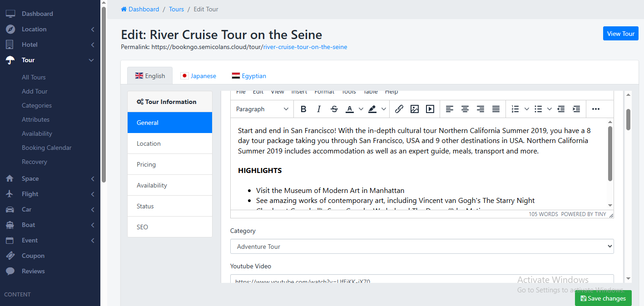Expand the Boat sidebar menu chevron

pos(92,225)
